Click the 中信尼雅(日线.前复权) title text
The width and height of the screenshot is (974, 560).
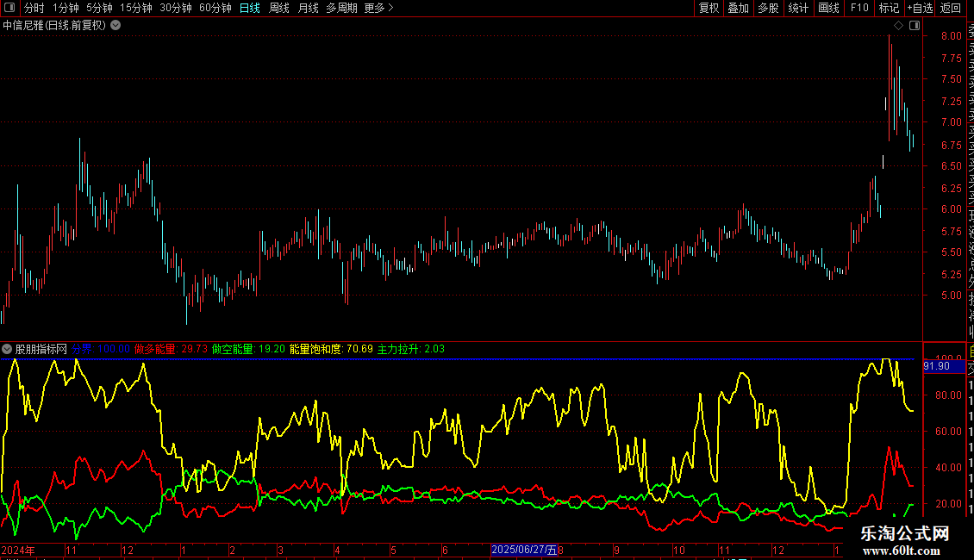54,26
